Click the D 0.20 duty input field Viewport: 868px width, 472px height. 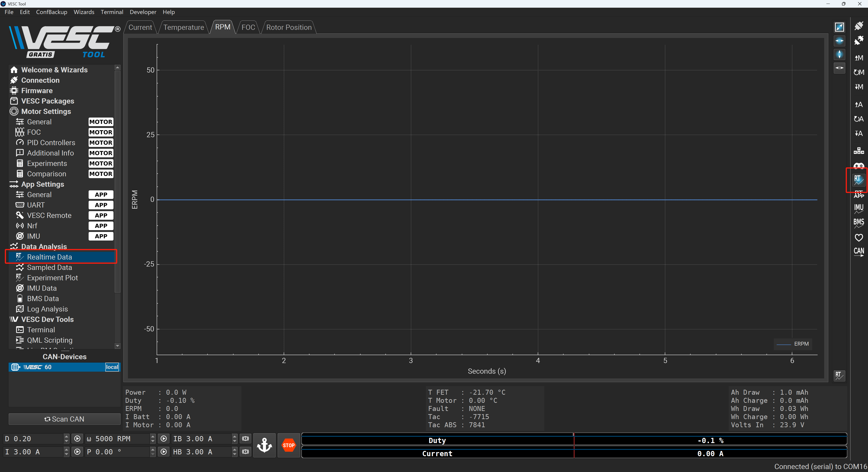pyautogui.click(x=33, y=439)
